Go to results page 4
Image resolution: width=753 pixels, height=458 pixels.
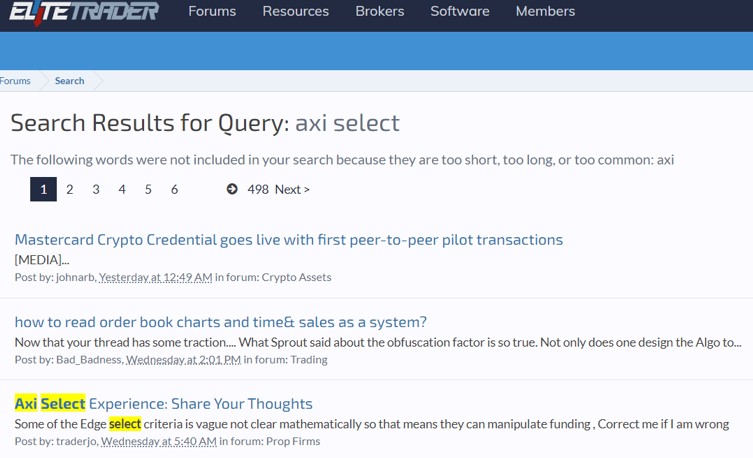pyautogui.click(x=122, y=189)
